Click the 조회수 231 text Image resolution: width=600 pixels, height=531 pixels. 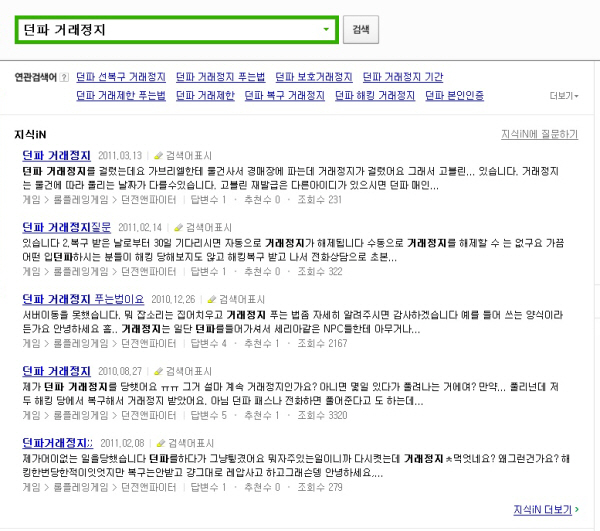click(320, 200)
